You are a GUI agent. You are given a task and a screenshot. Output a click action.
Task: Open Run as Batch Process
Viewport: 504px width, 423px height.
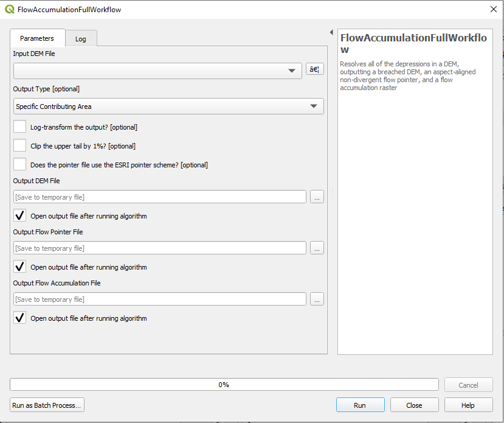(47, 405)
